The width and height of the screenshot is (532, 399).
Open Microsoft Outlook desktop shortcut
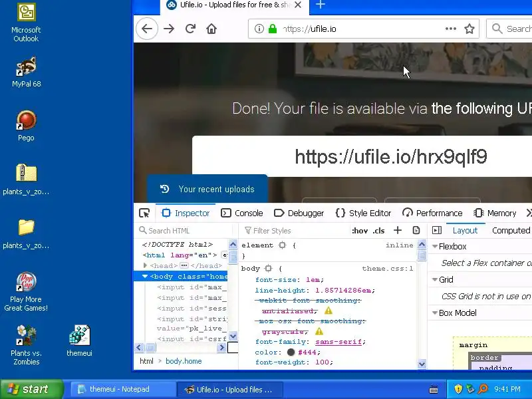tap(26, 23)
